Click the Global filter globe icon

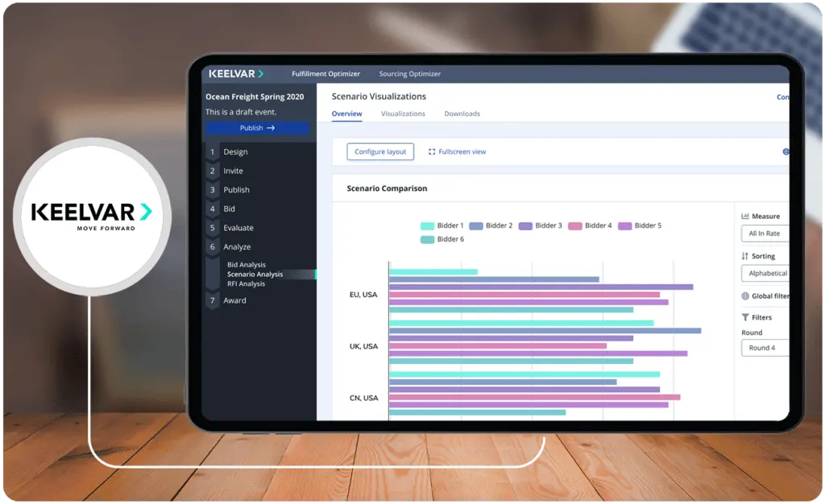[x=745, y=296]
